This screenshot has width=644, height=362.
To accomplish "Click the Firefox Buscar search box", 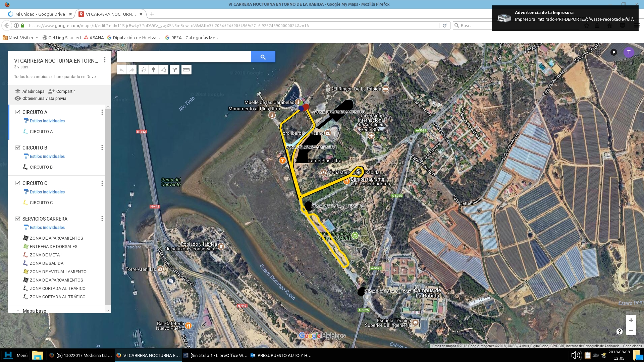I will (x=473, y=25).
